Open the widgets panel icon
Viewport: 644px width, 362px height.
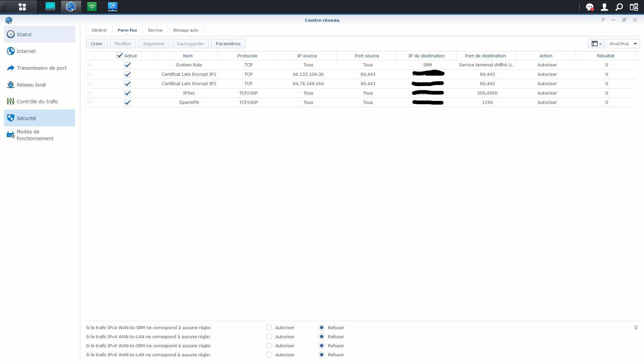point(634,7)
